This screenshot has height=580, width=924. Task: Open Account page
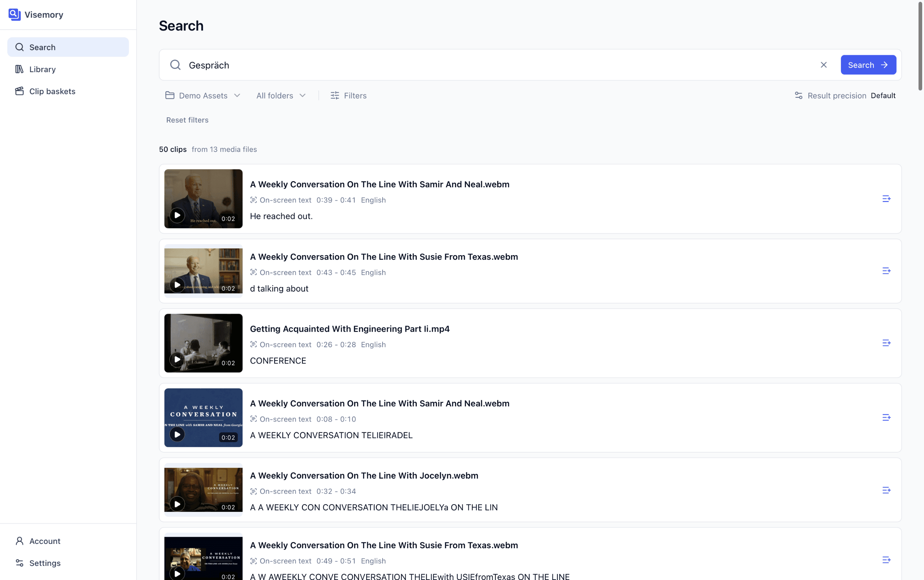pos(68,541)
